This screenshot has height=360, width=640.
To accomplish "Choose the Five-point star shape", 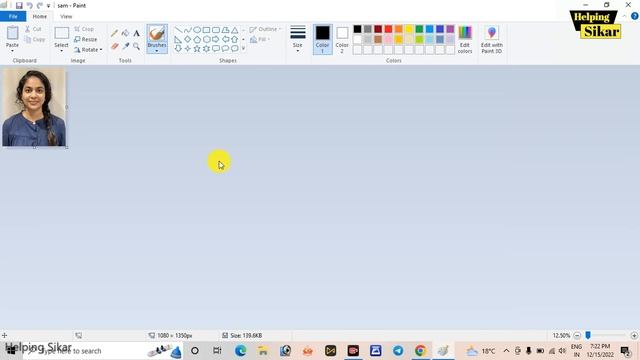I will 197,49.
